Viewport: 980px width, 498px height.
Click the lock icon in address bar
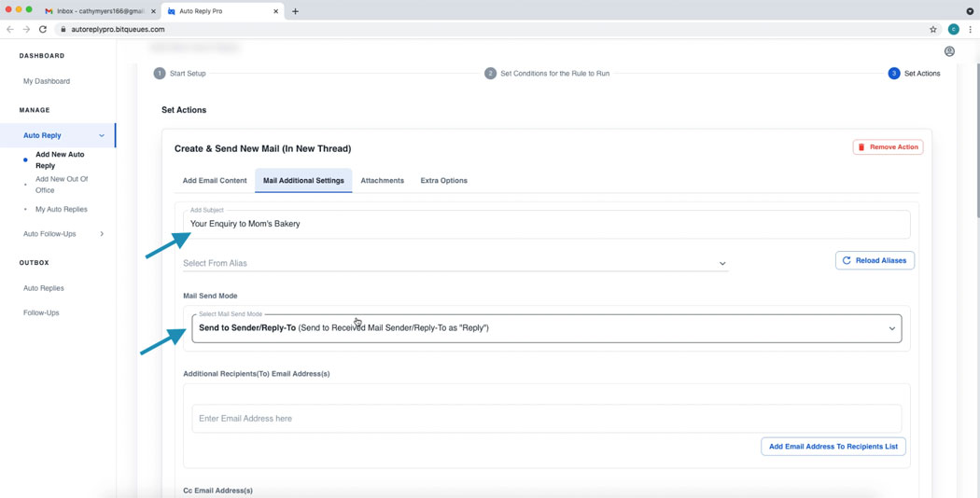(x=63, y=29)
